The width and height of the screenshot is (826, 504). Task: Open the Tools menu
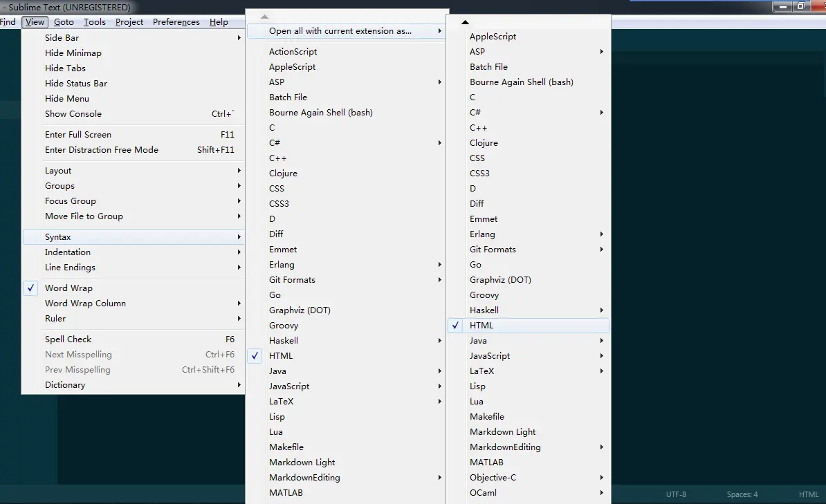(x=94, y=21)
